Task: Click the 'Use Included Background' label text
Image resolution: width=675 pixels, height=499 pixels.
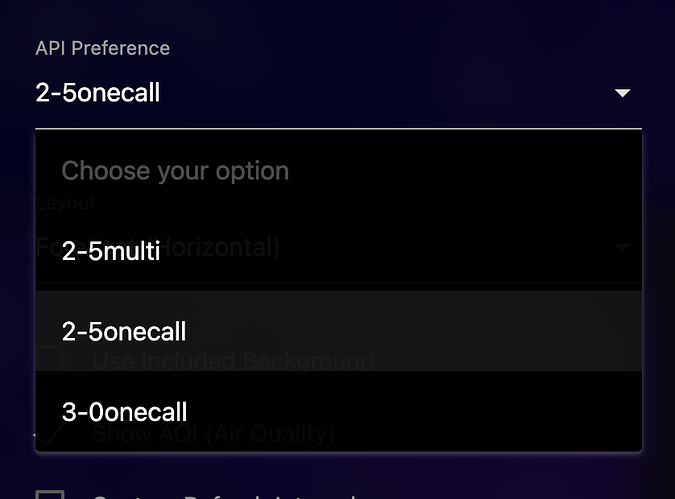Action: (232, 360)
